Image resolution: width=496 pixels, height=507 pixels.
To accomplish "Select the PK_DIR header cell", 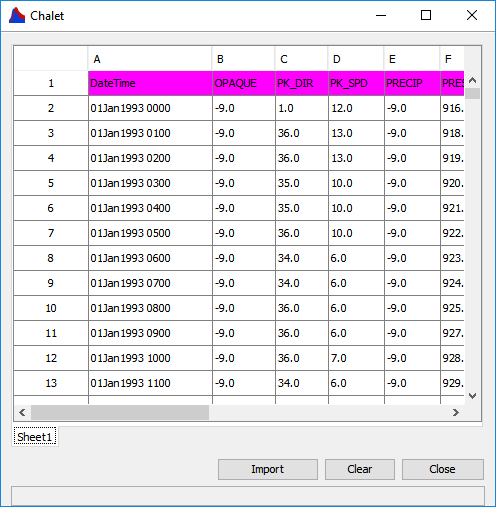I will coord(302,83).
